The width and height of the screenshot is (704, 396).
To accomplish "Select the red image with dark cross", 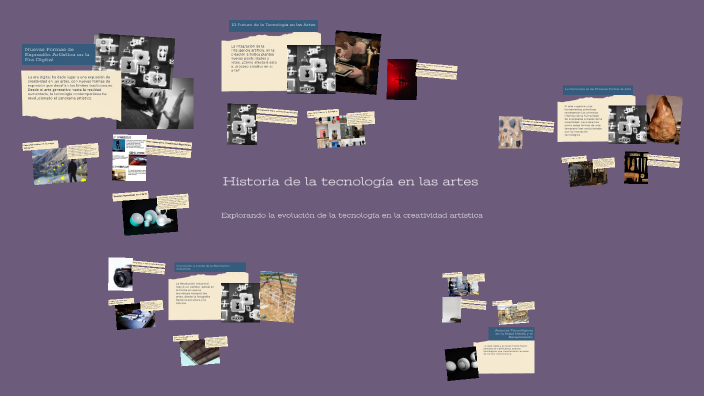I will pos(402,79).
